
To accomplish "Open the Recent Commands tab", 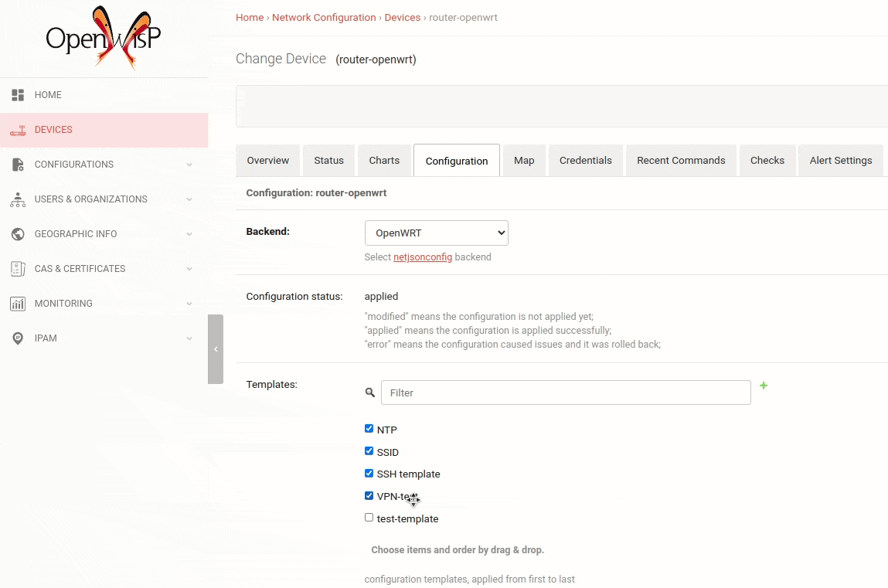I will 681,160.
